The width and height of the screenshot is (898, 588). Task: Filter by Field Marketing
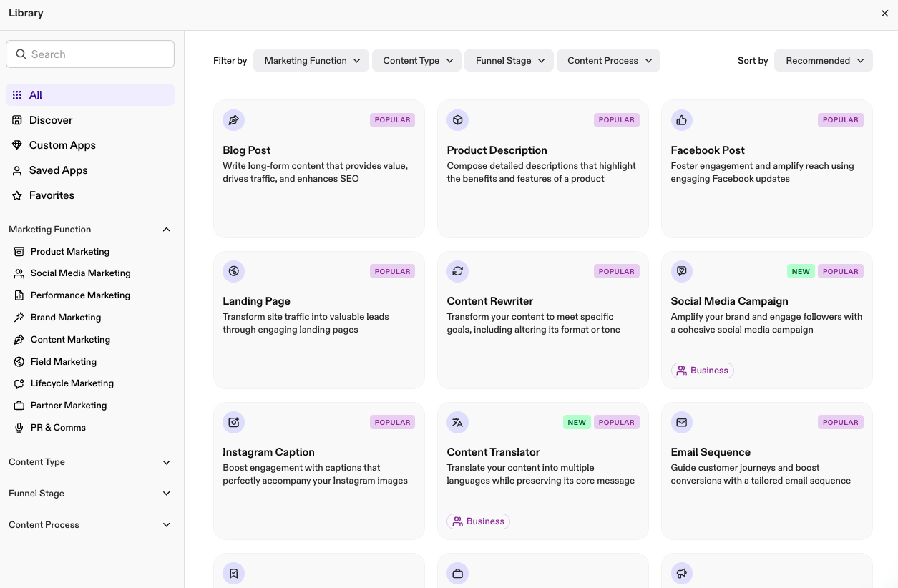coord(64,362)
